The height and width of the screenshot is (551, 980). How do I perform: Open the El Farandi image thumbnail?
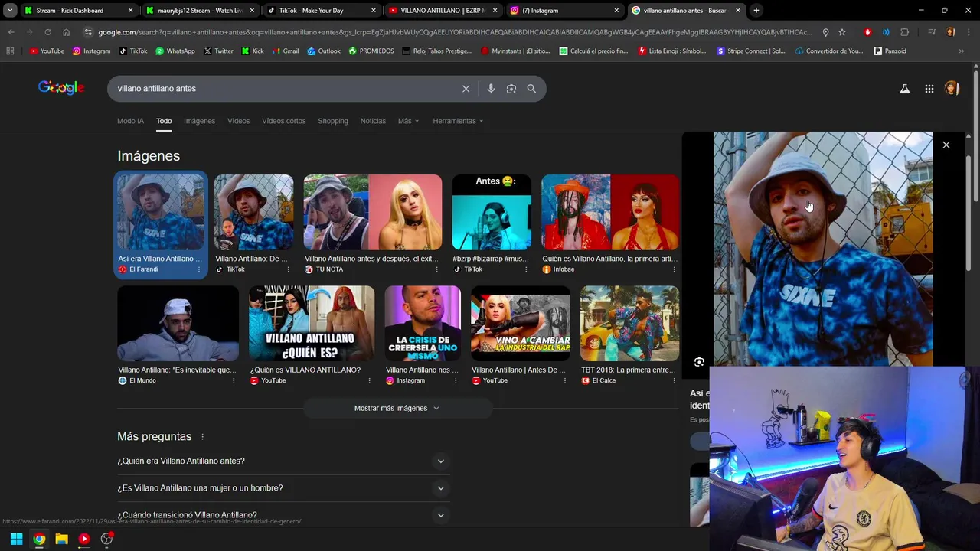(x=161, y=213)
